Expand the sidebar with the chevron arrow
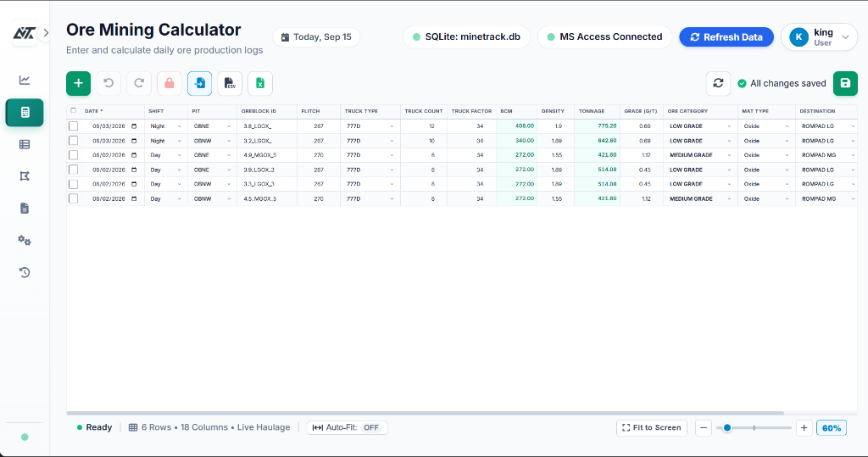The width and height of the screenshot is (868, 457). pos(46,33)
